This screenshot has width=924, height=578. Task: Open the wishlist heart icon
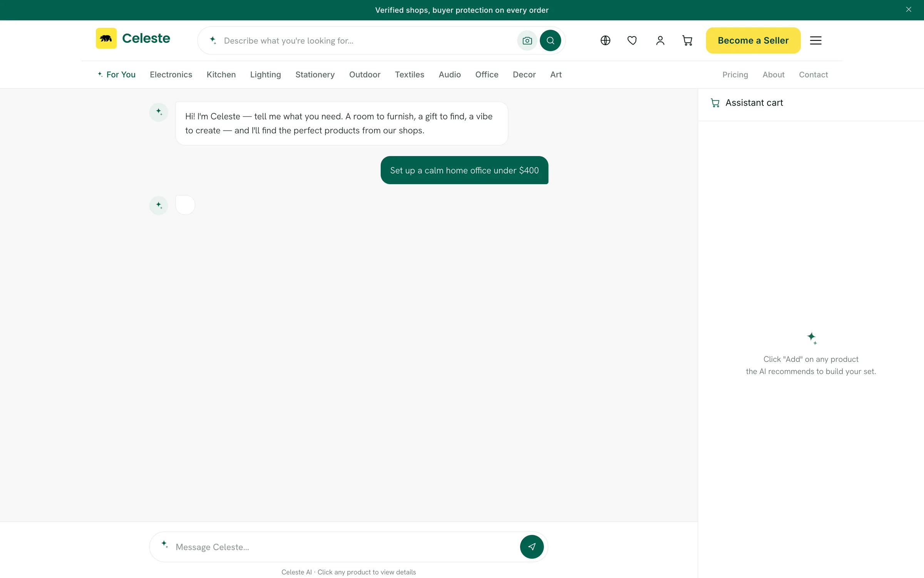632,40
